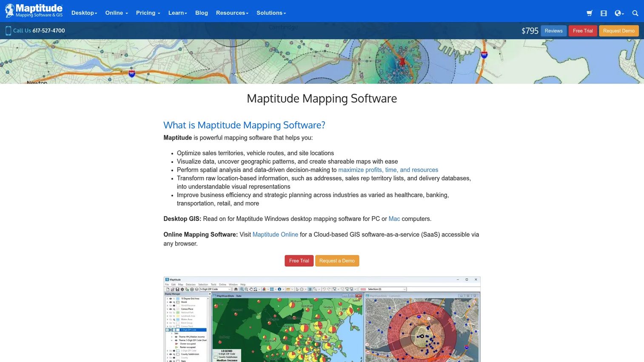Expand the Resources menu
This screenshot has height=362, width=644.
click(x=232, y=13)
